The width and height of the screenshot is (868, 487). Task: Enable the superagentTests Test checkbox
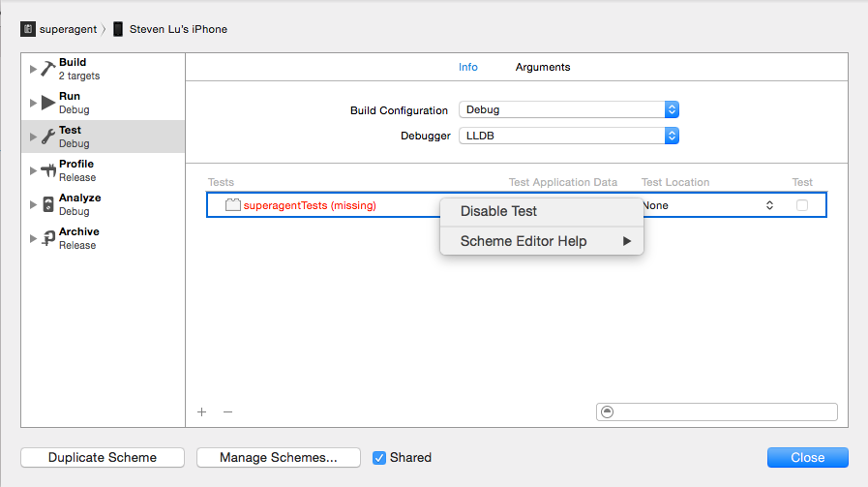click(801, 205)
